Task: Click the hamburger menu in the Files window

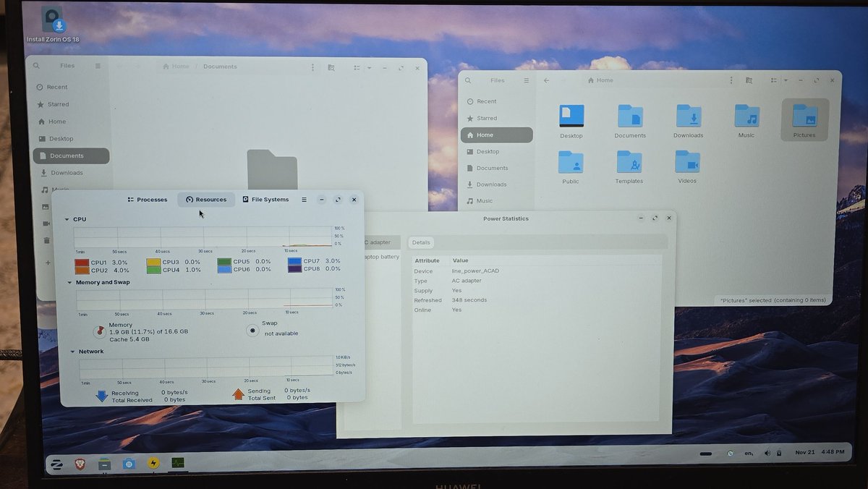Action: click(527, 80)
